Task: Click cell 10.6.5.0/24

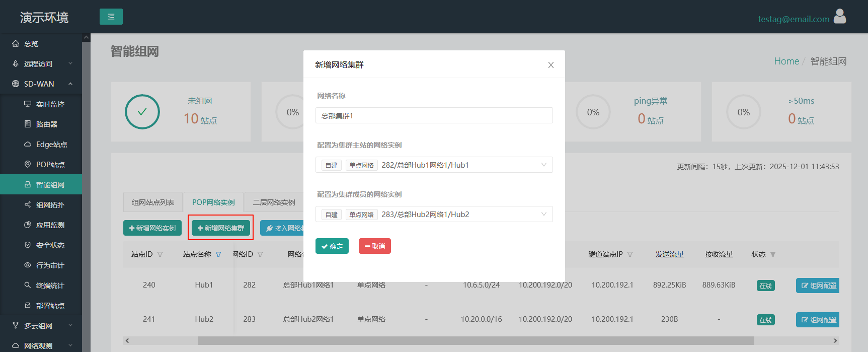Action: (482, 285)
